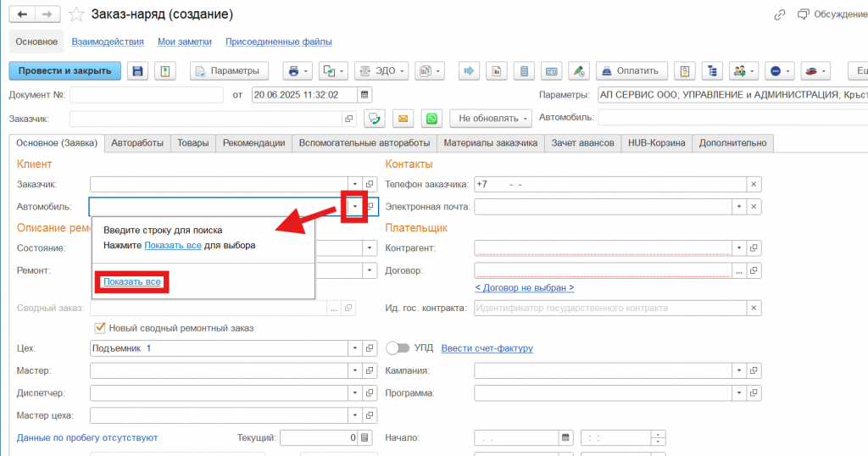Expand the Цех dropdown list

click(x=354, y=348)
